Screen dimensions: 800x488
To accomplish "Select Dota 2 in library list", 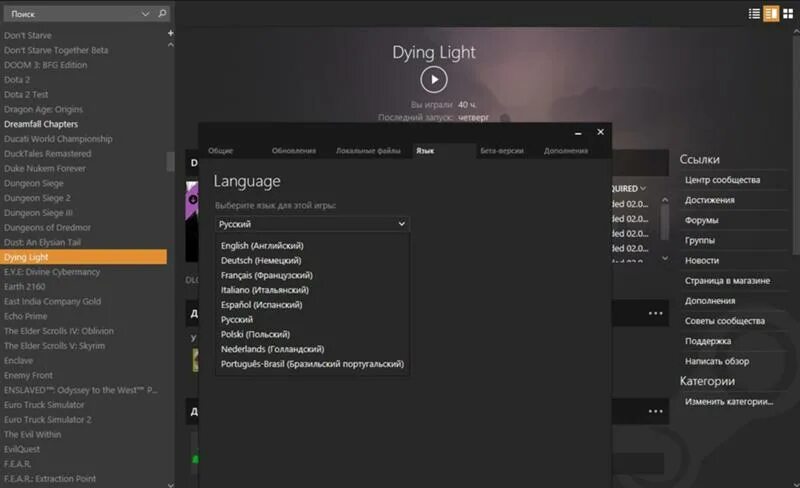I will coord(17,80).
